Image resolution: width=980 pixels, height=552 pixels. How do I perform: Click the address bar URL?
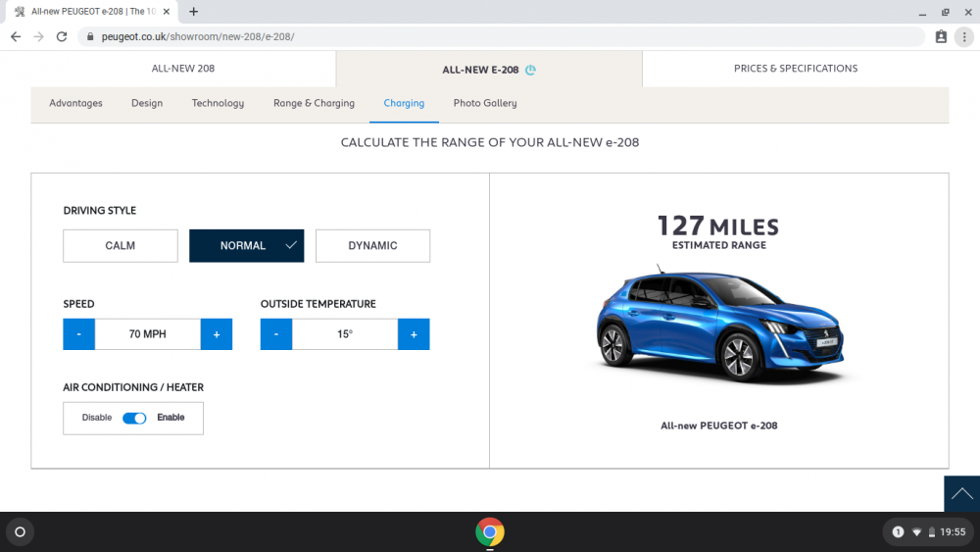pyautogui.click(x=198, y=37)
